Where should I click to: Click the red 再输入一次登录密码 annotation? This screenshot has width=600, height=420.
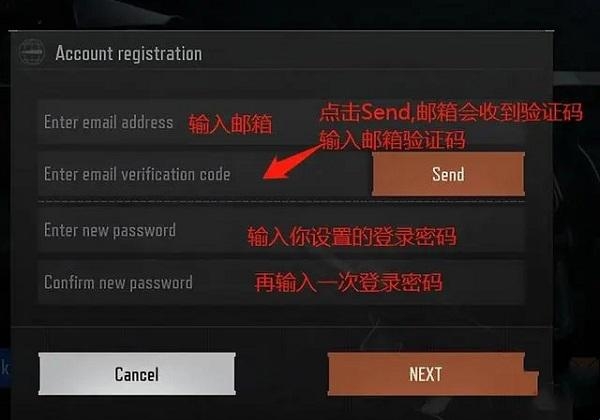(x=349, y=282)
